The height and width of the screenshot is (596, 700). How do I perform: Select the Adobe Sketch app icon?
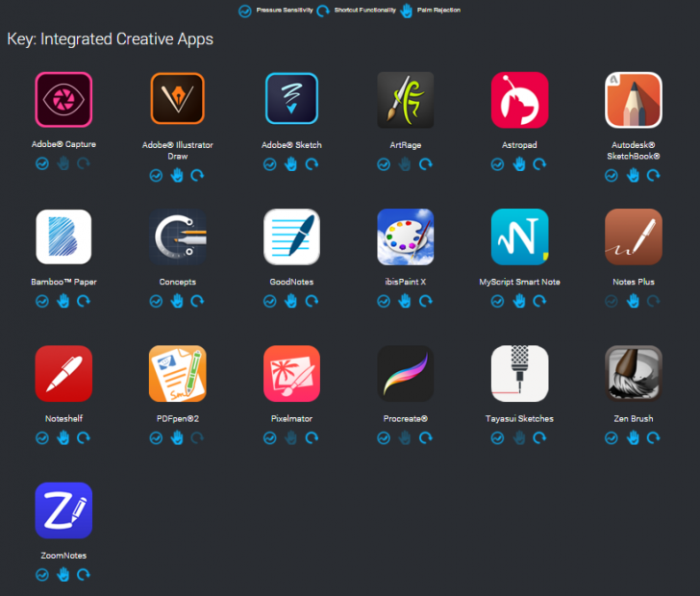(291, 99)
